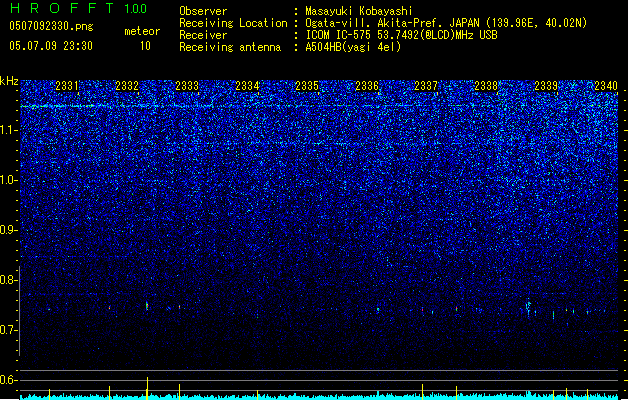Screen dimensions: 629x400
Task: Click the tallest yellow meteor detection marker
Action: (x=147, y=388)
